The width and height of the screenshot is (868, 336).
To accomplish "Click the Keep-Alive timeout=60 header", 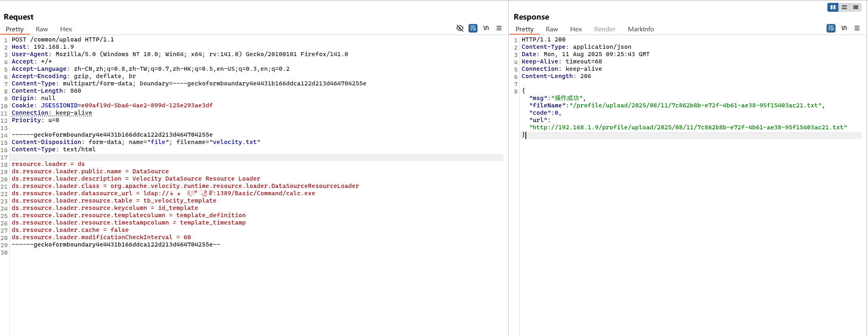I will [x=562, y=61].
